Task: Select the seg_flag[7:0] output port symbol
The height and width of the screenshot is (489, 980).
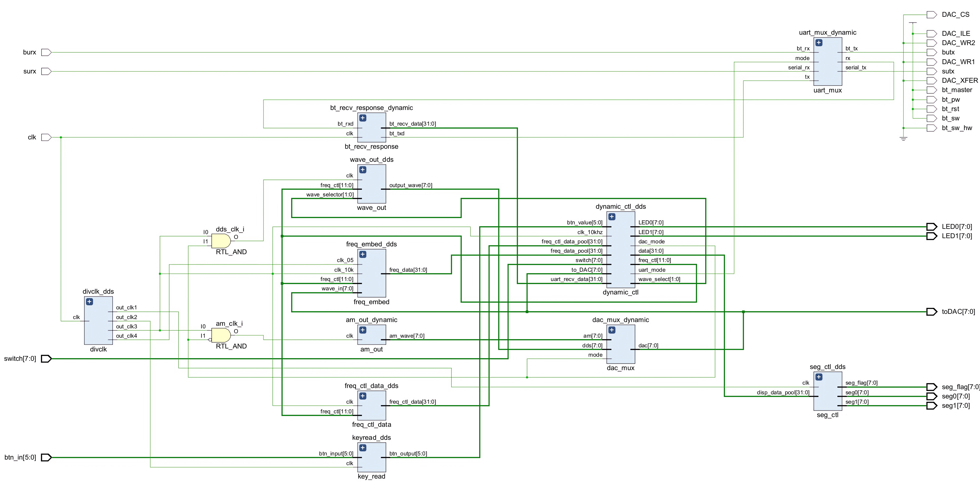Action: 931,387
